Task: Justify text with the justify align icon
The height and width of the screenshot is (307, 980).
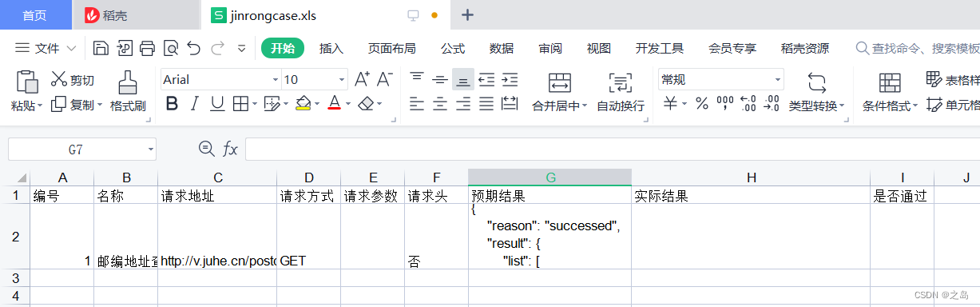Action: tap(486, 104)
